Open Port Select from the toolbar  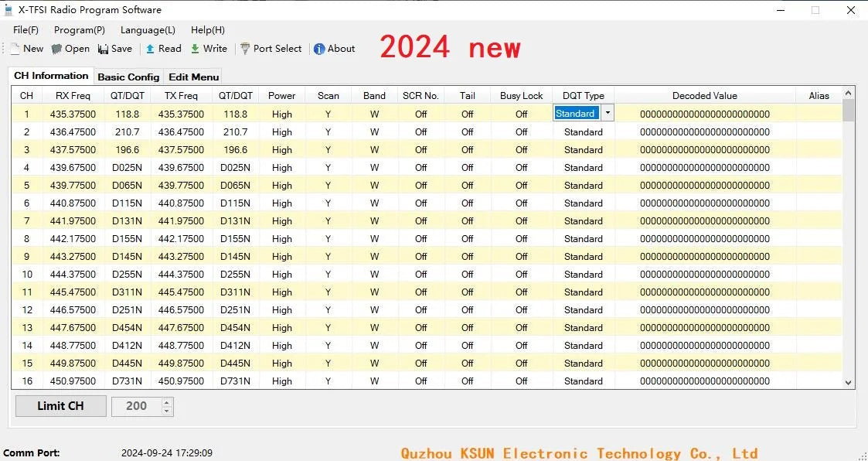245,49
